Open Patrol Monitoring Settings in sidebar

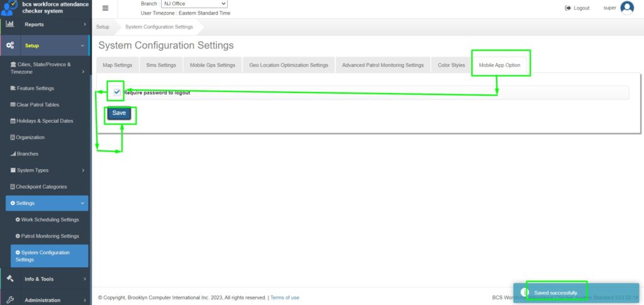pos(50,236)
